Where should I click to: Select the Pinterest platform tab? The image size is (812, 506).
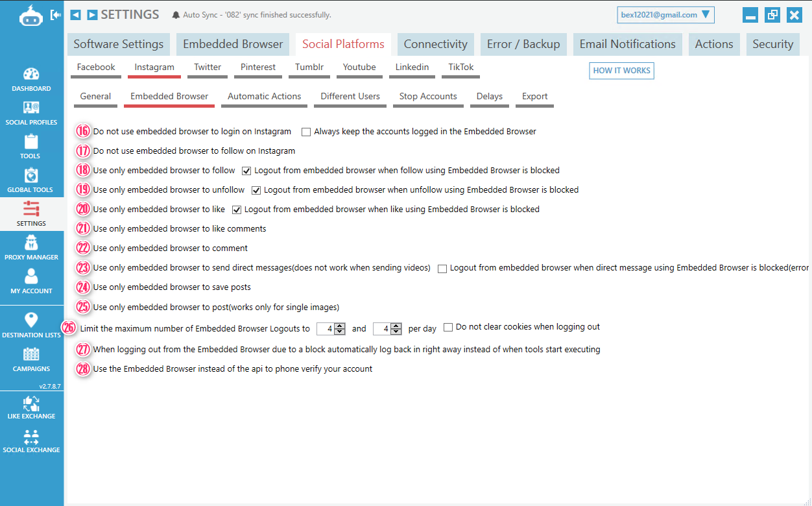coord(258,67)
